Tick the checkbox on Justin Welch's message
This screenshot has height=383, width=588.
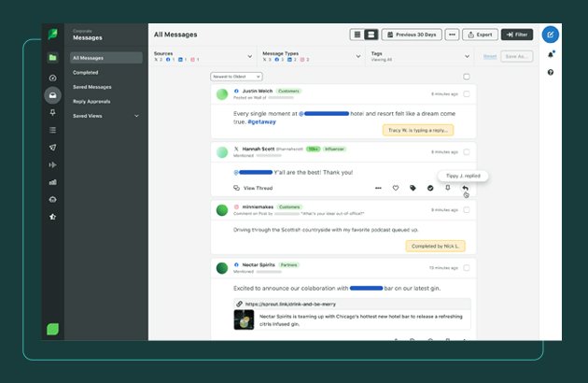pos(467,94)
